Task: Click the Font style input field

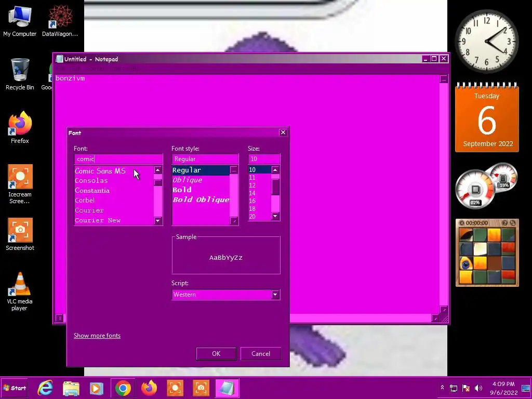Action: pos(205,159)
